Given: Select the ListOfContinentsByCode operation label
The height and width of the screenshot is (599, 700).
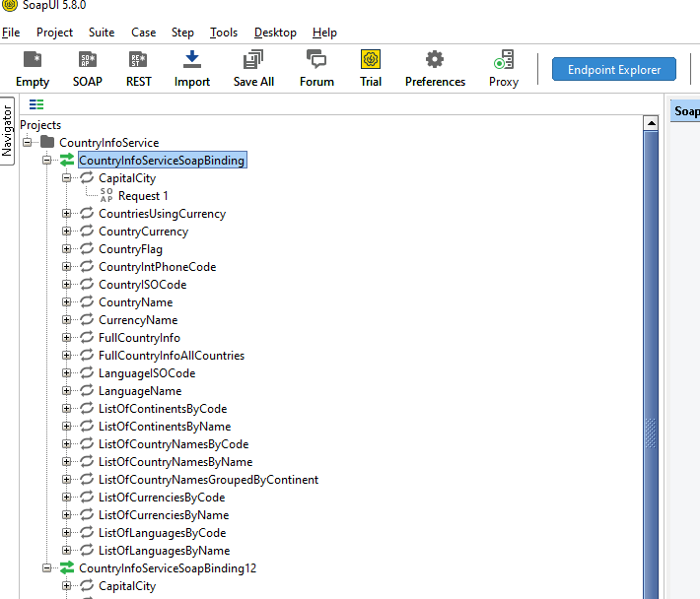Looking at the screenshot, I should (163, 409).
